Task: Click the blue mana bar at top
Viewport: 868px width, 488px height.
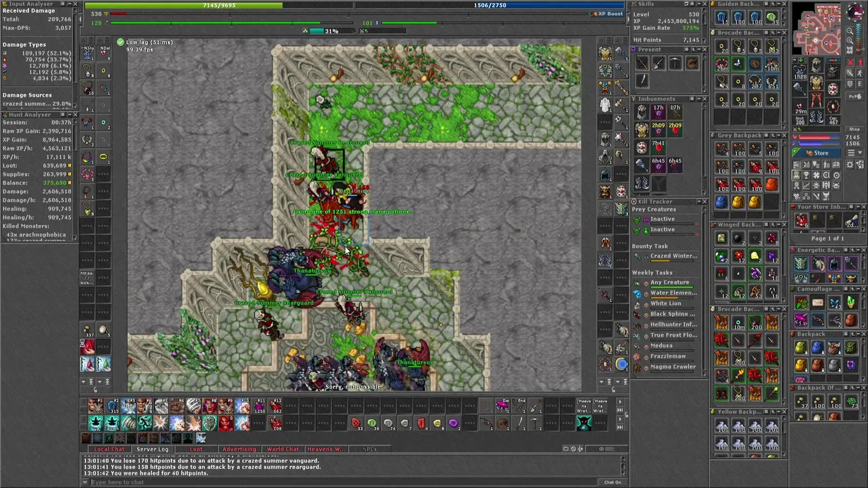Action: click(490, 5)
